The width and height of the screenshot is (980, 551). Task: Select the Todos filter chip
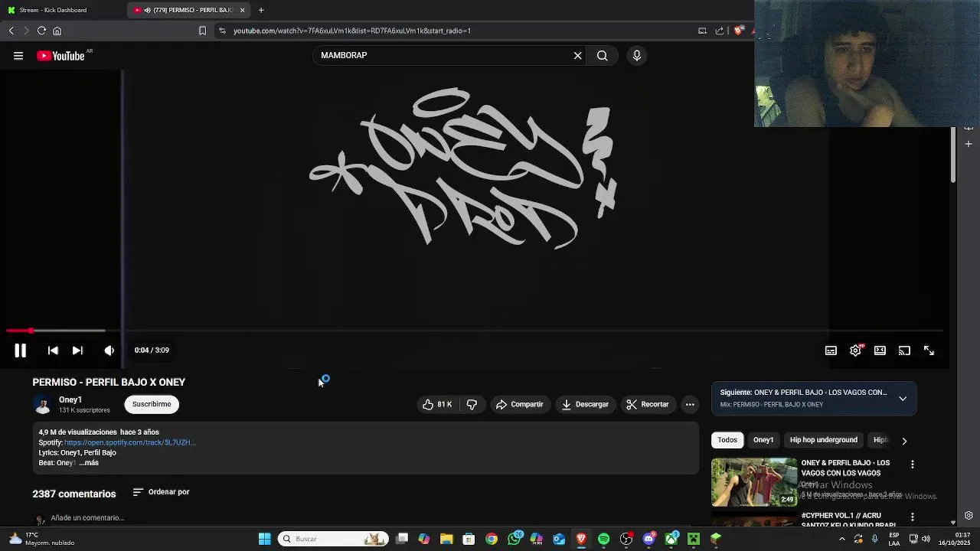[727, 440]
